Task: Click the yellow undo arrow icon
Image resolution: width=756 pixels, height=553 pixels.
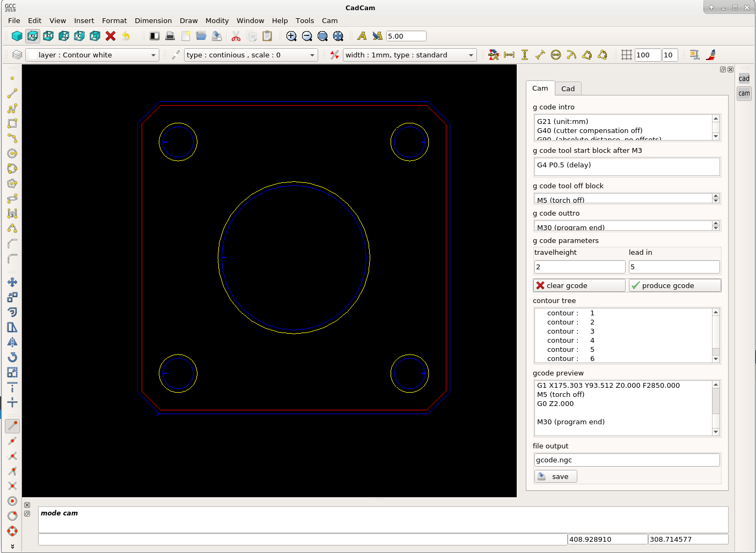Action: pos(126,36)
